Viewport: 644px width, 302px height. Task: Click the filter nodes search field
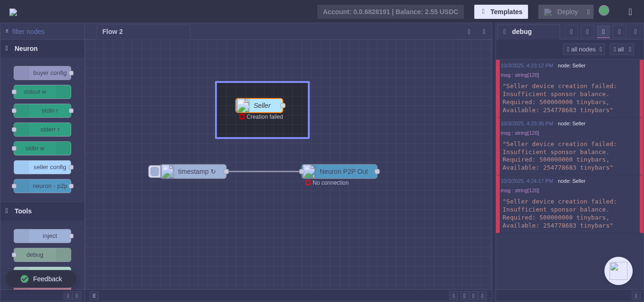pyautogui.click(x=45, y=32)
